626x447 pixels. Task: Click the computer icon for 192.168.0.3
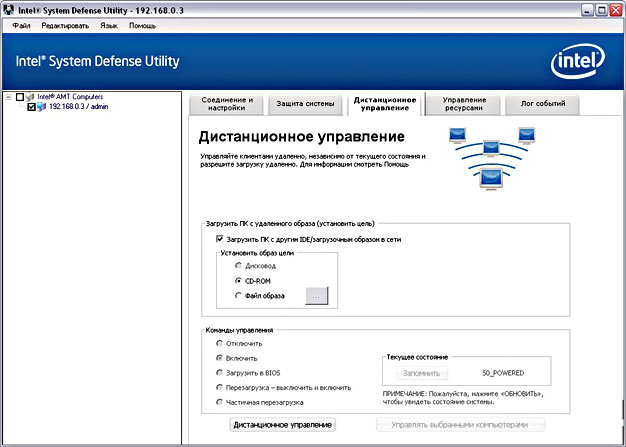tap(42, 107)
